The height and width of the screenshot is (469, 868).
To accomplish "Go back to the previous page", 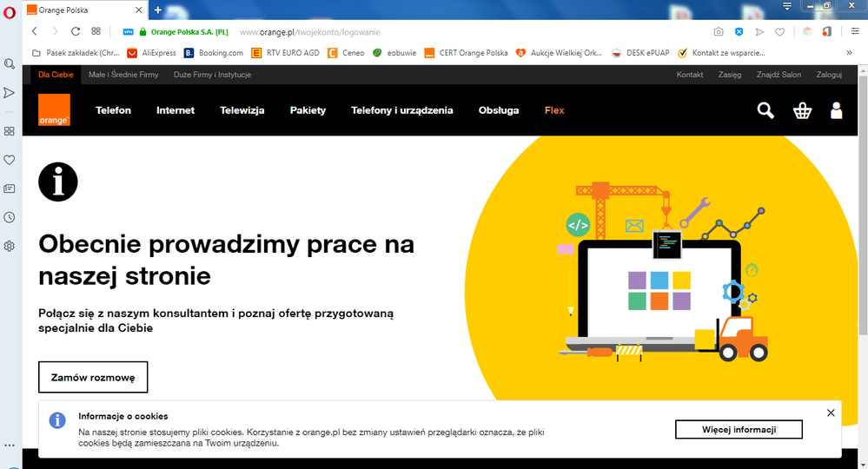I will click(35, 31).
